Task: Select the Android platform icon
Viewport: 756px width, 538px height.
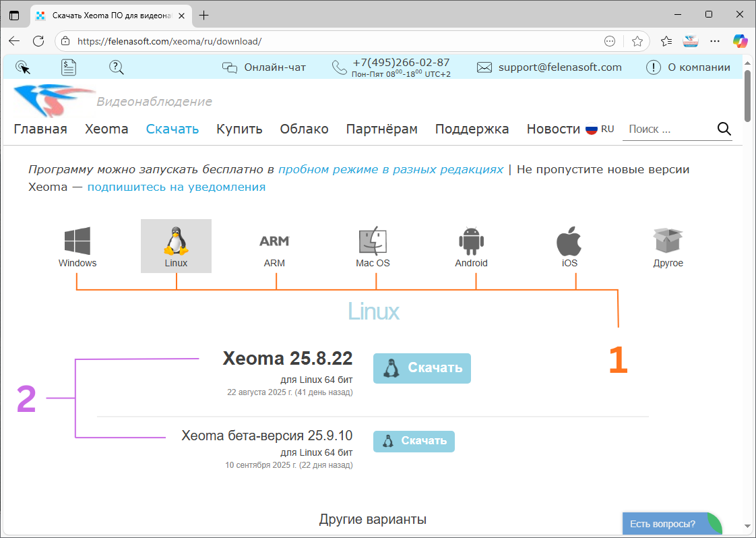Action: click(471, 240)
